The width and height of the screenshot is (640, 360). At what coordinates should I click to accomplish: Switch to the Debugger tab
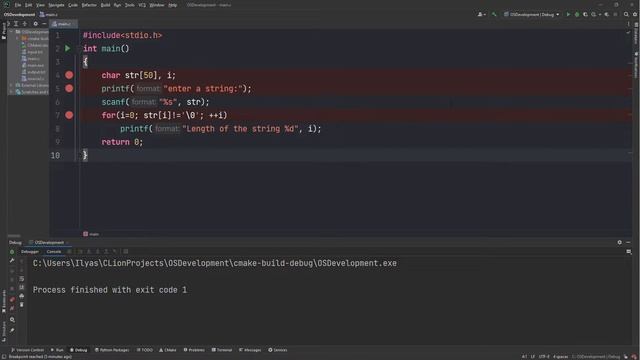pos(30,251)
